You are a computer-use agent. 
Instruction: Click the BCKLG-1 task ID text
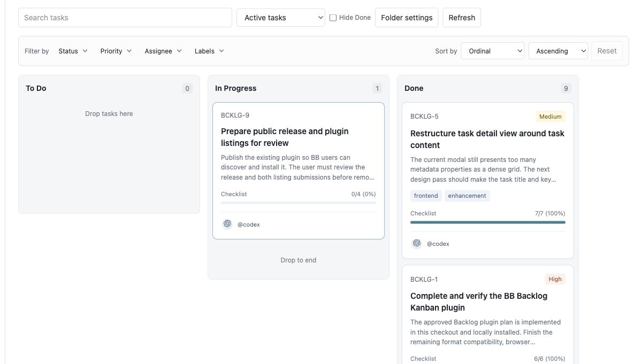point(424,279)
